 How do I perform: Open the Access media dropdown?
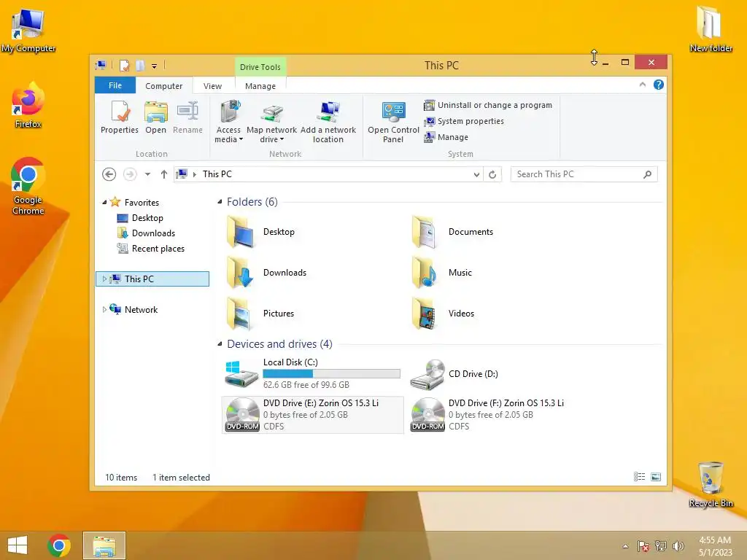228,122
